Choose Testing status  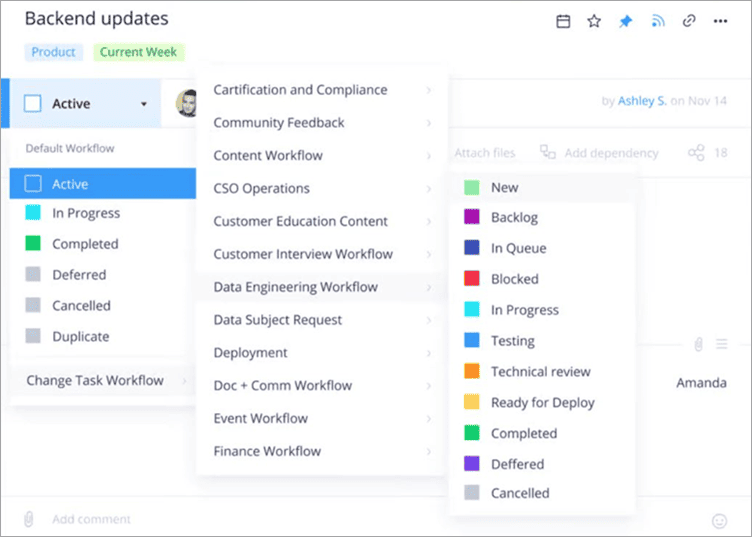(x=542, y=341)
